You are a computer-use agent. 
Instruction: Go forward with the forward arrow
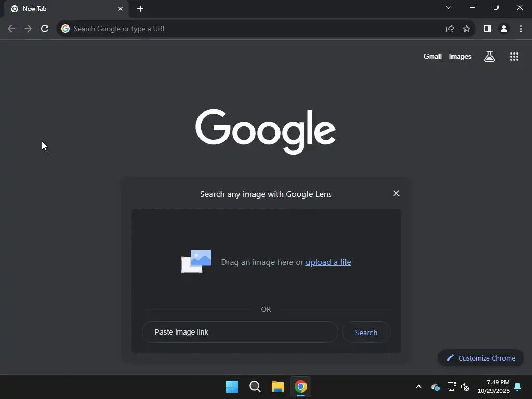(x=28, y=29)
